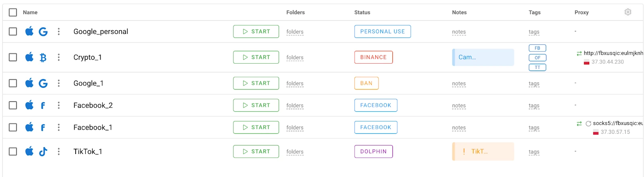Viewport: 644px width, 177px height.
Task: Open the DOLPHIN status selector
Action: pyautogui.click(x=374, y=152)
